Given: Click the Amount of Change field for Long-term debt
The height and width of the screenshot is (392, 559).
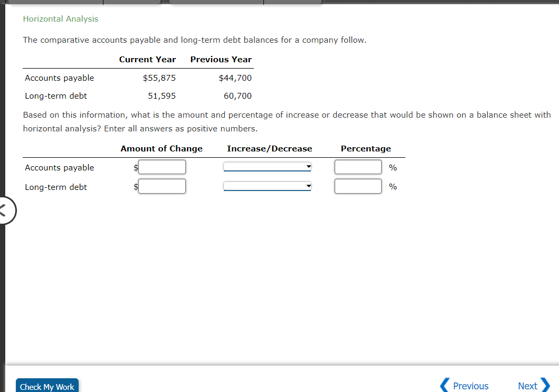Looking at the screenshot, I should pyautogui.click(x=162, y=186).
